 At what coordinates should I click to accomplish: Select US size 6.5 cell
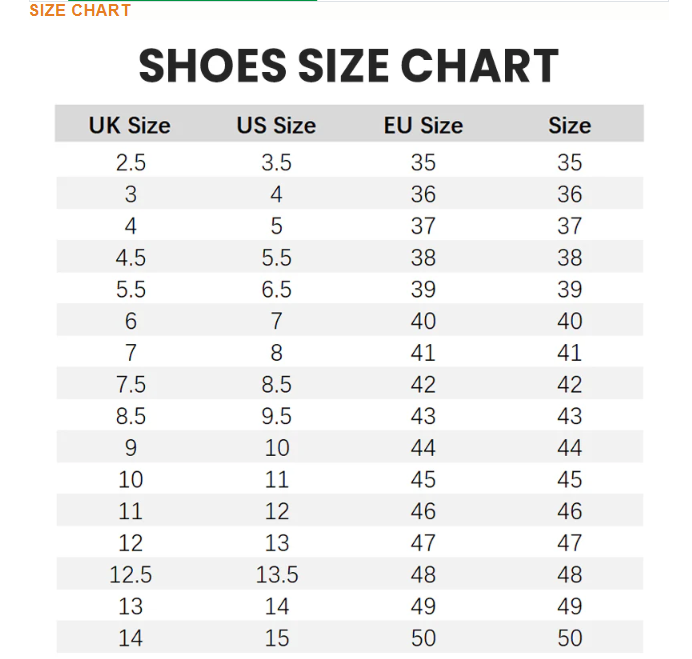point(276,289)
